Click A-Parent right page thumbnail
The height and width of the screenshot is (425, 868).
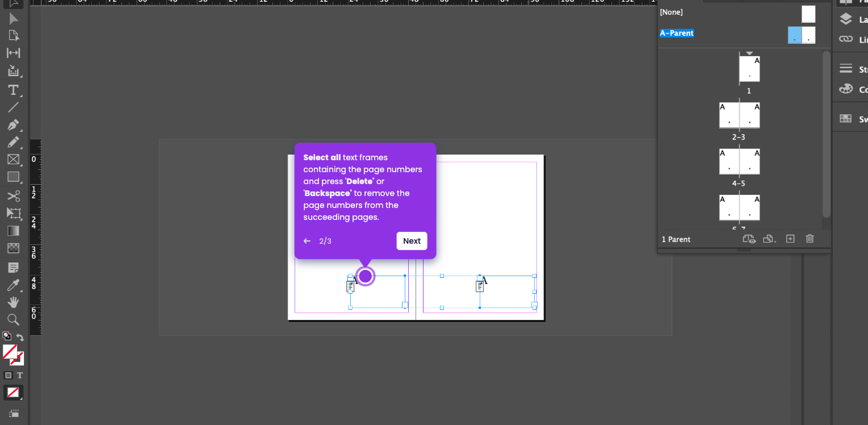click(808, 35)
